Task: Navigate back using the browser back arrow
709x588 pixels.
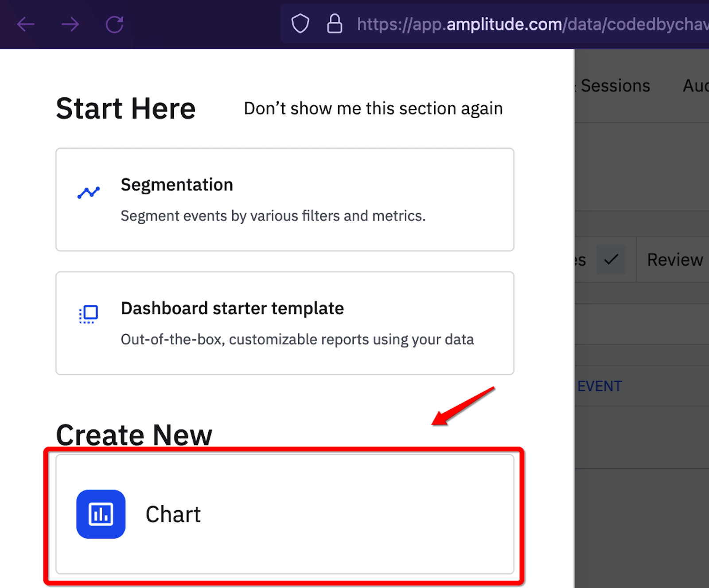Action: (26, 24)
